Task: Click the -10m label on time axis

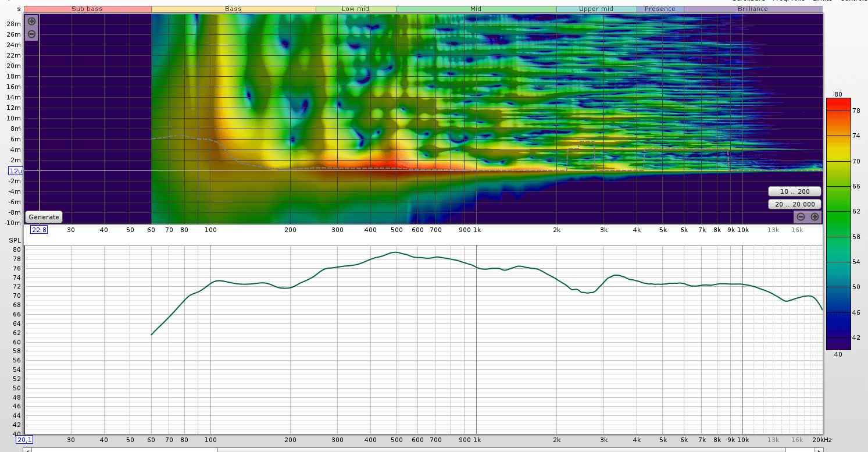Action: (x=13, y=223)
